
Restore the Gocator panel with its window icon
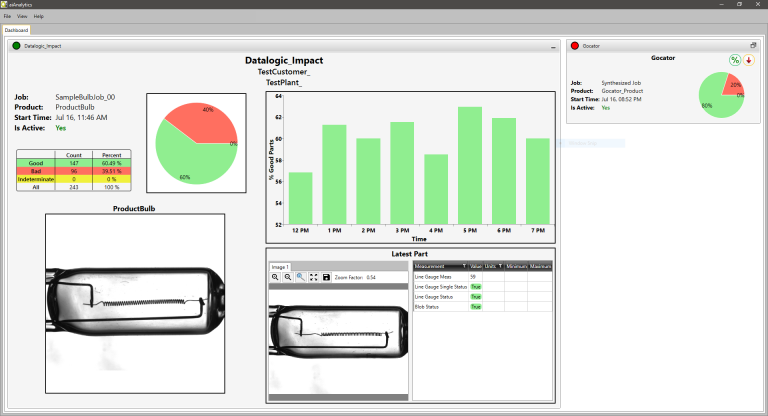pyautogui.click(x=753, y=45)
